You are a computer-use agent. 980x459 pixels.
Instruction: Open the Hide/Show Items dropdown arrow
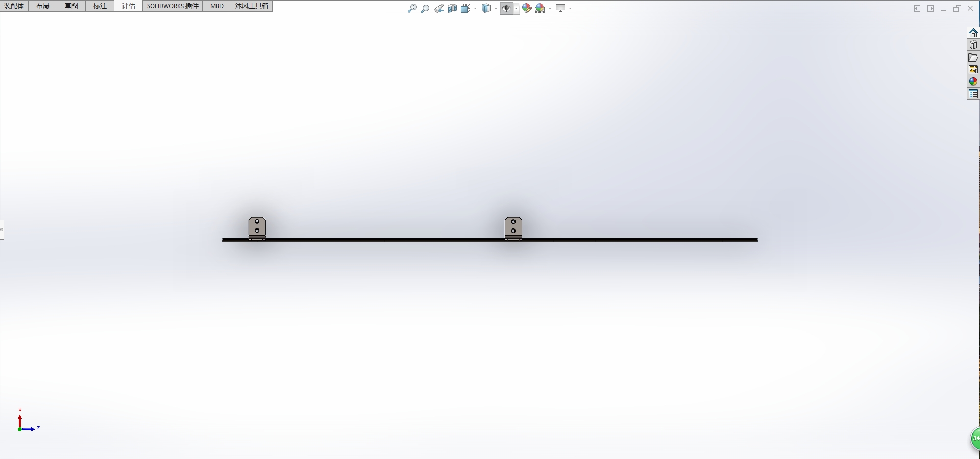pos(517,8)
